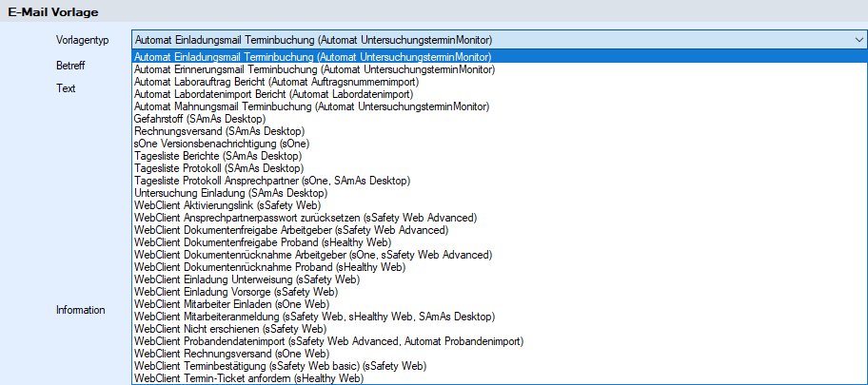This screenshot has width=868, height=385.
Task: Select WebClient Terminbestätigung entry
Action: (500, 366)
